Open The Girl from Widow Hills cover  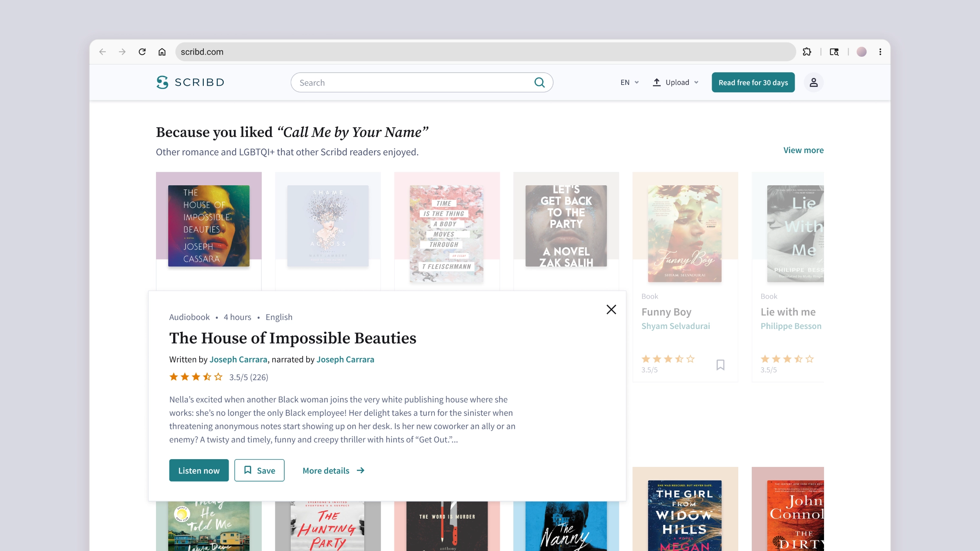[685, 515]
